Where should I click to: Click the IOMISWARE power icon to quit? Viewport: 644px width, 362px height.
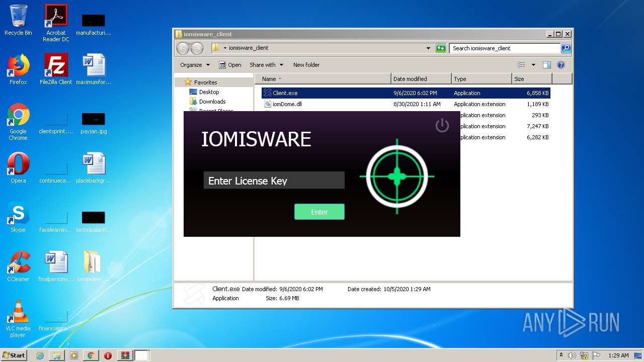442,125
